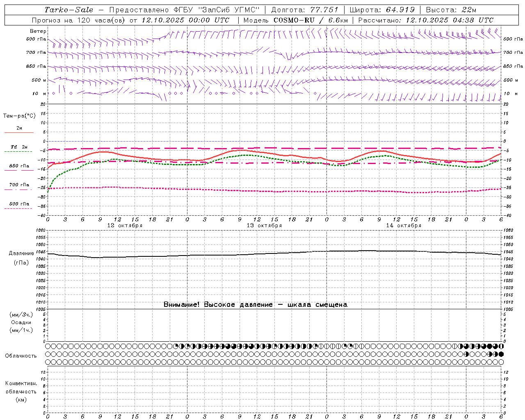This screenshot has width=525, height=420.
Task: Click the 14 октября date label
Action: (x=404, y=226)
